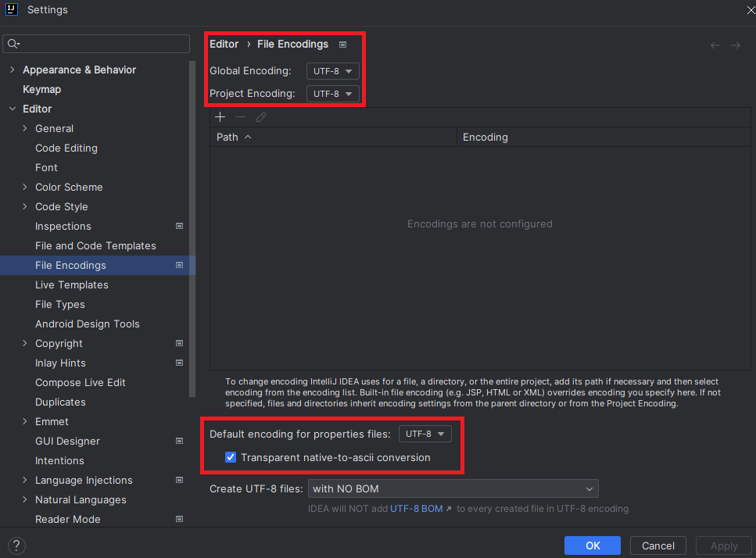Click the search magnifier icon
This screenshot has height=558, width=756.
tap(13, 44)
